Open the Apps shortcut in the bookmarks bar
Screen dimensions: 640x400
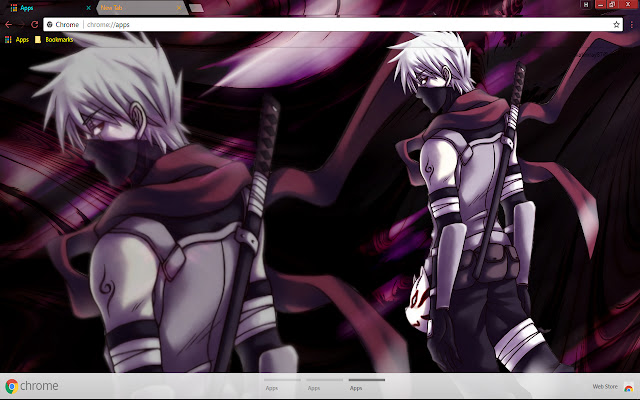[17, 40]
